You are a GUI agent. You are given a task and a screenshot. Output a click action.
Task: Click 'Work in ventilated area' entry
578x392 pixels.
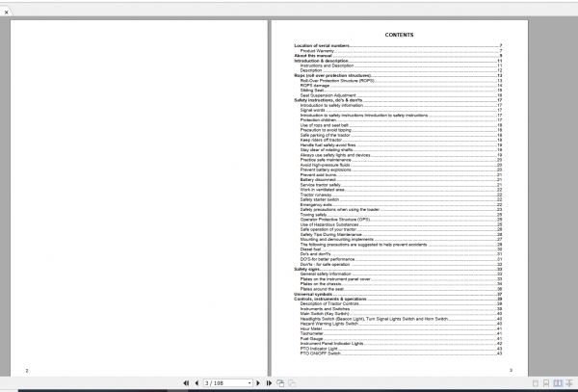(x=322, y=190)
